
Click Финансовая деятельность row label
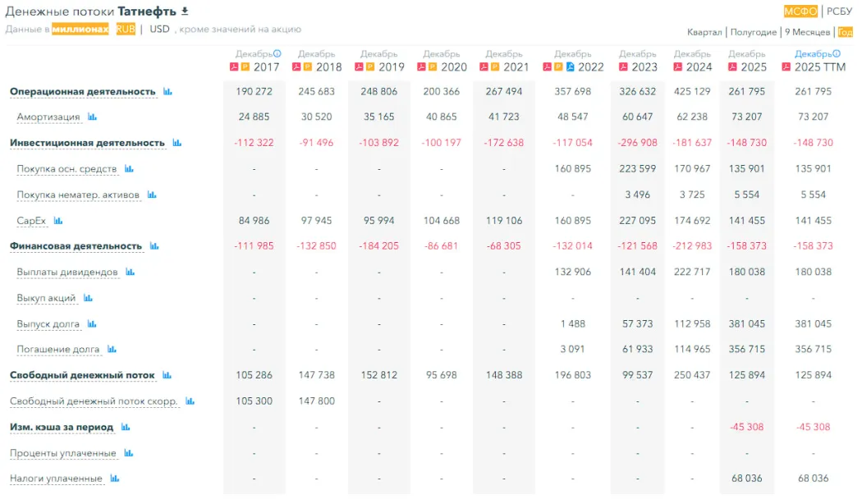[x=76, y=246]
